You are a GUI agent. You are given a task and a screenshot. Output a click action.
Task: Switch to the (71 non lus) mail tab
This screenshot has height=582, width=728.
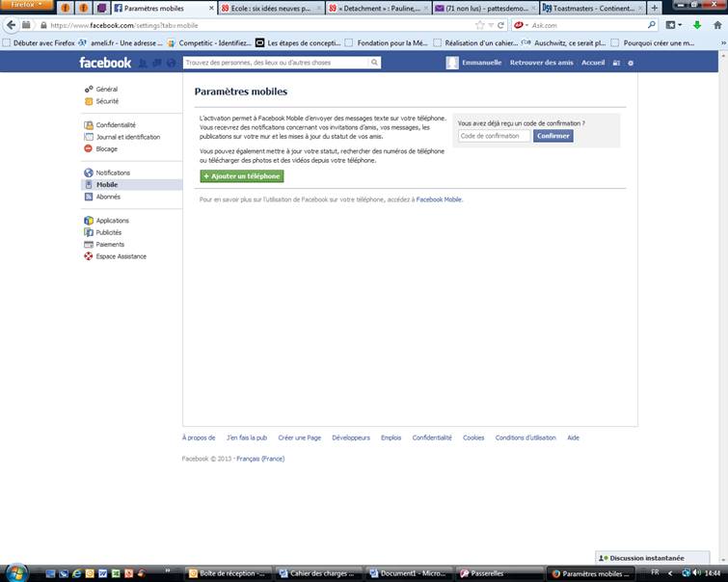coord(485,8)
